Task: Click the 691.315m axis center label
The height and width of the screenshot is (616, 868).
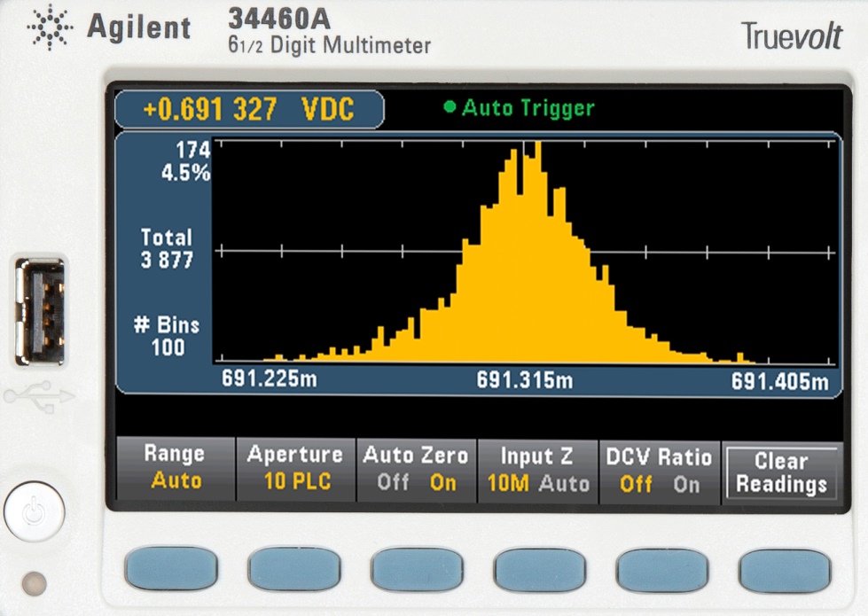Action: tap(524, 381)
